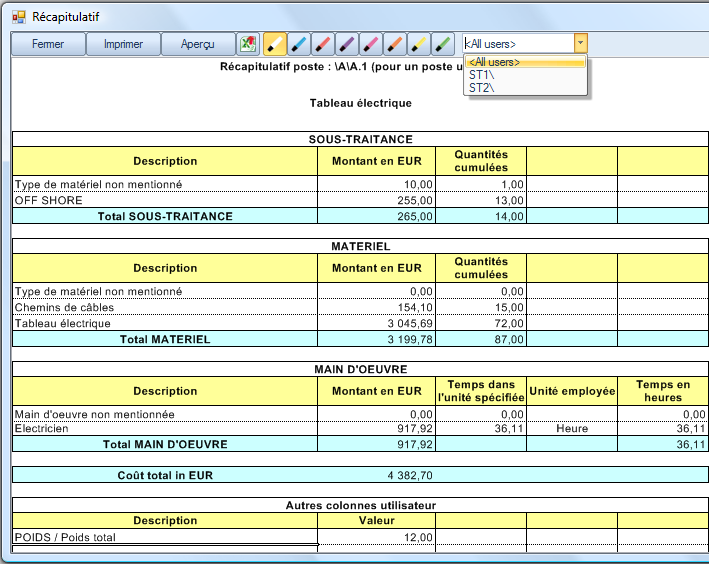709x564 pixels.
Task: Click inside the users combo box field
Action: [x=517, y=44]
